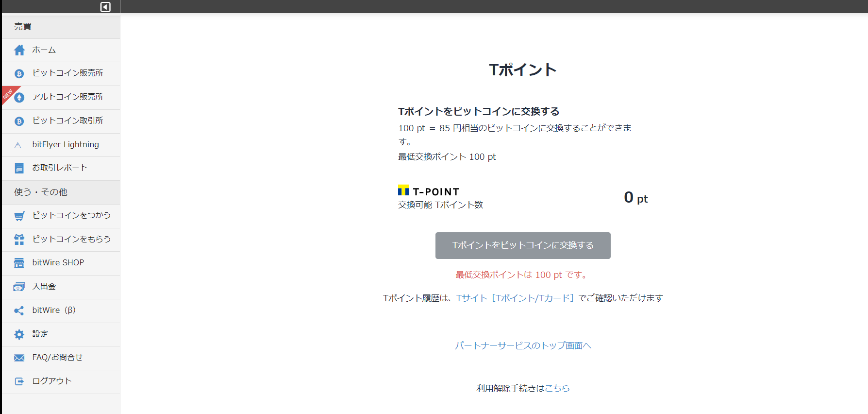
Task: Follow パートナーサービスのトップ画面へ link
Action: click(x=523, y=345)
